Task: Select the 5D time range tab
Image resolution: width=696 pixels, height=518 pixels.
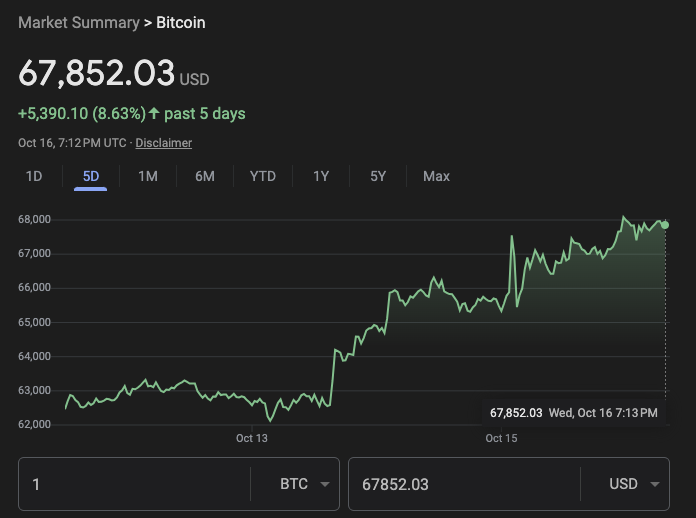Action: [x=91, y=176]
